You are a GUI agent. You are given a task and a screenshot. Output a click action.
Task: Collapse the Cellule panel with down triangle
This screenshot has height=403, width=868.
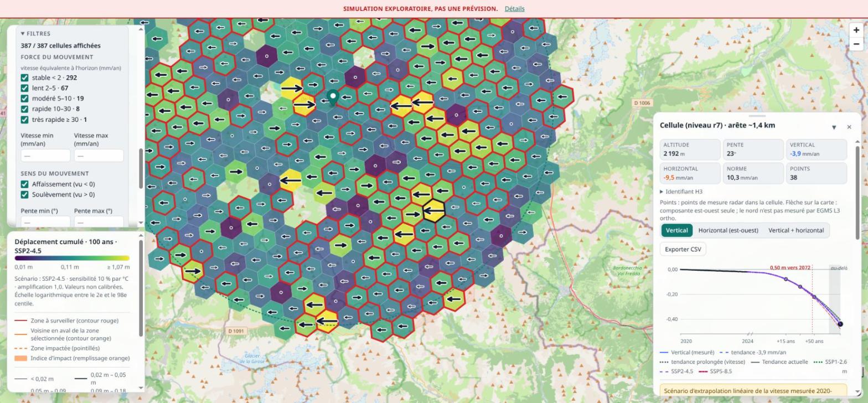(x=834, y=127)
